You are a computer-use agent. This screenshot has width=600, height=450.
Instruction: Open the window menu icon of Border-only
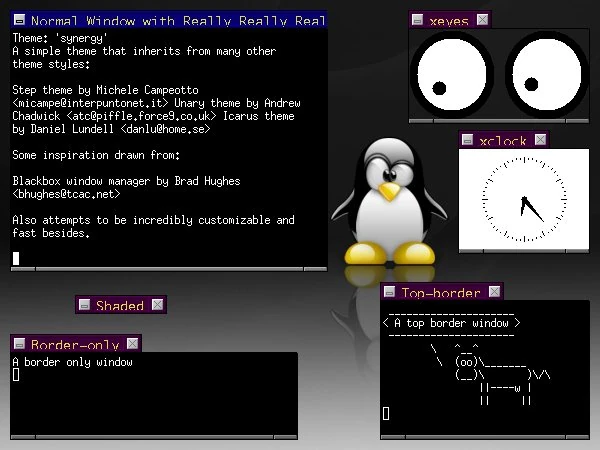[x=19, y=344]
